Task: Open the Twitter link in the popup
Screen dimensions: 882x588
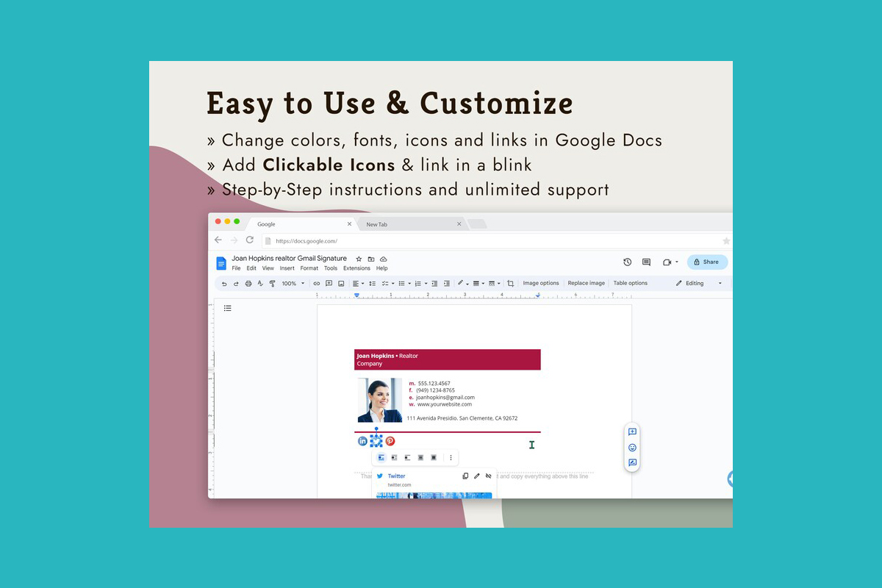Action: coord(396,476)
